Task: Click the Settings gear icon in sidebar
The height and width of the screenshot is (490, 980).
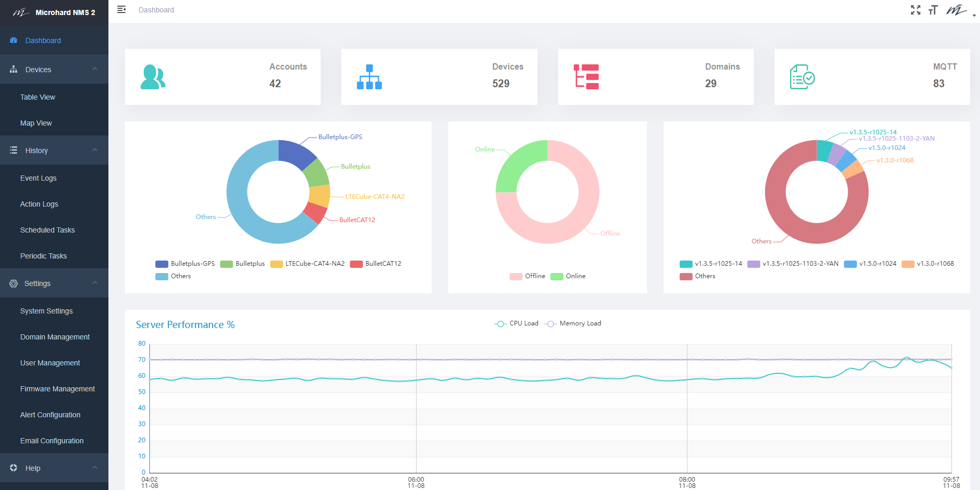Action: 13,283
